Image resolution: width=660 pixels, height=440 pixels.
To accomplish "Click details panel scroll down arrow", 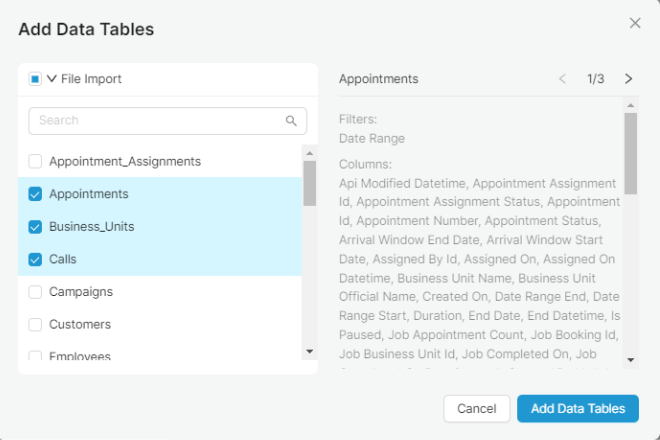I will (631, 360).
